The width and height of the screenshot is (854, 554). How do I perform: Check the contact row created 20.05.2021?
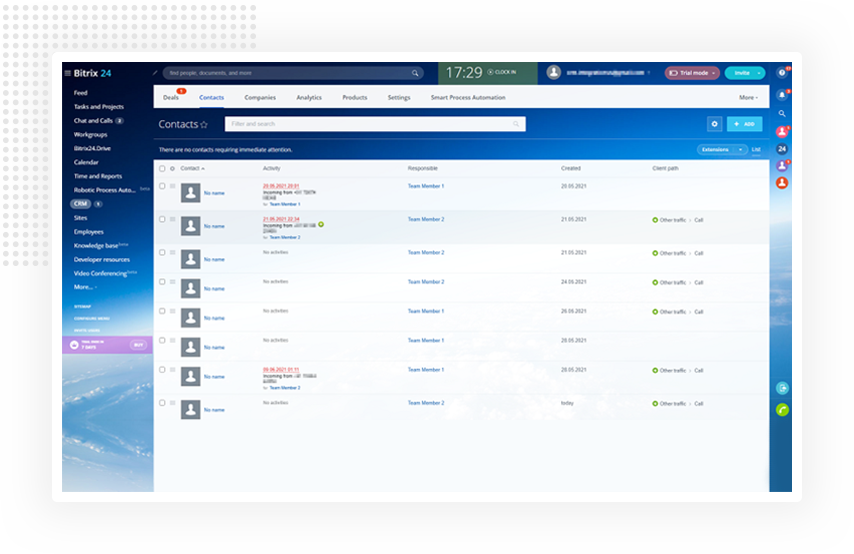pyautogui.click(x=162, y=186)
